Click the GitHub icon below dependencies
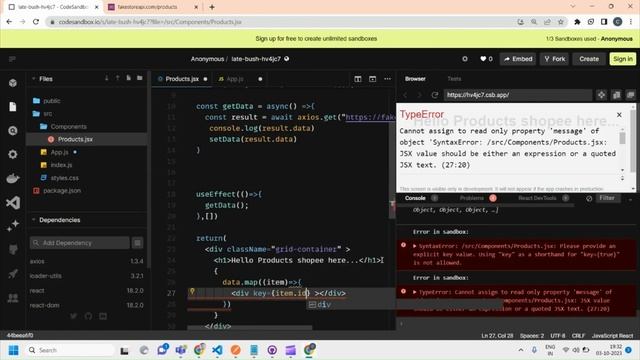640x360 pixels. tap(88, 316)
